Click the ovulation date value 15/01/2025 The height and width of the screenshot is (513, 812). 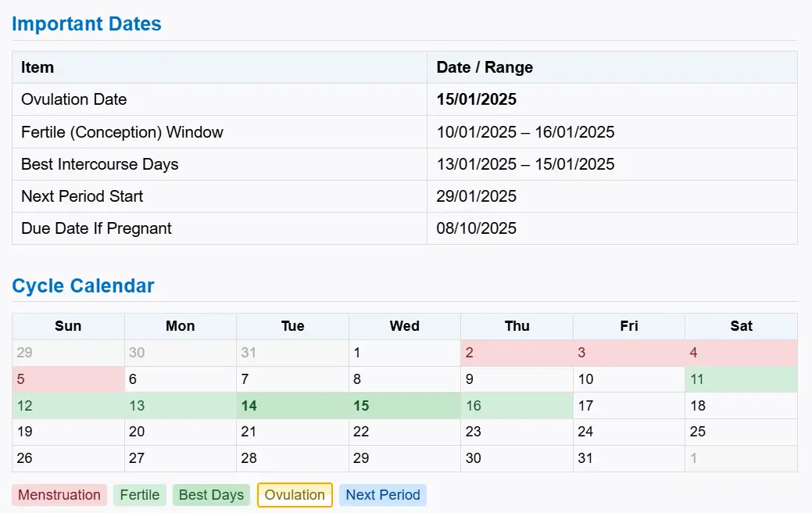pos(477,99)
